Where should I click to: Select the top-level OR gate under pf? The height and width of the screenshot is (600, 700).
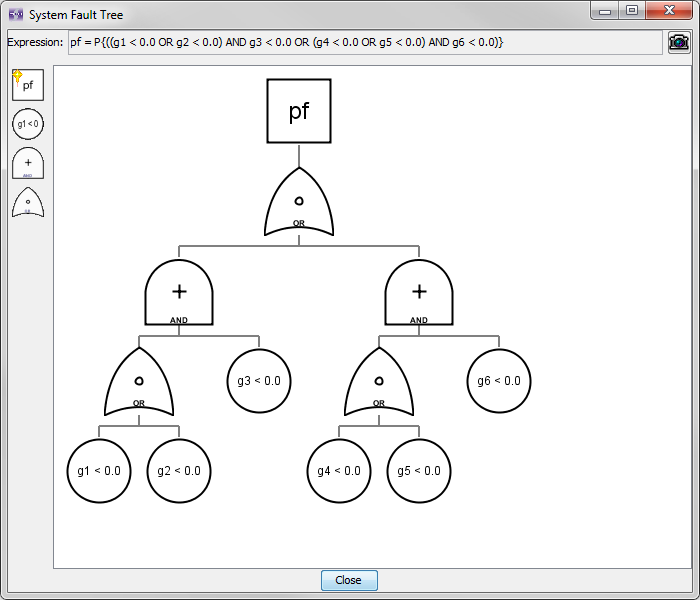(x=299, y=202)
